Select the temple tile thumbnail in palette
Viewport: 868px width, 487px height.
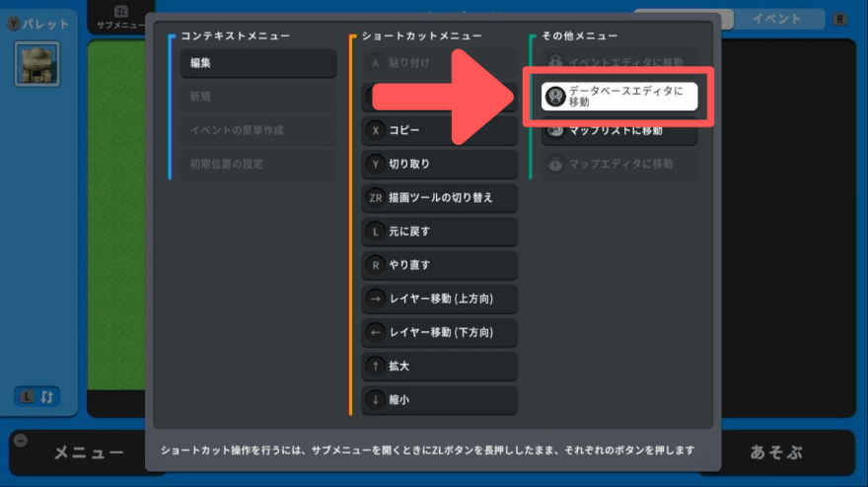[x=37, y=65]
